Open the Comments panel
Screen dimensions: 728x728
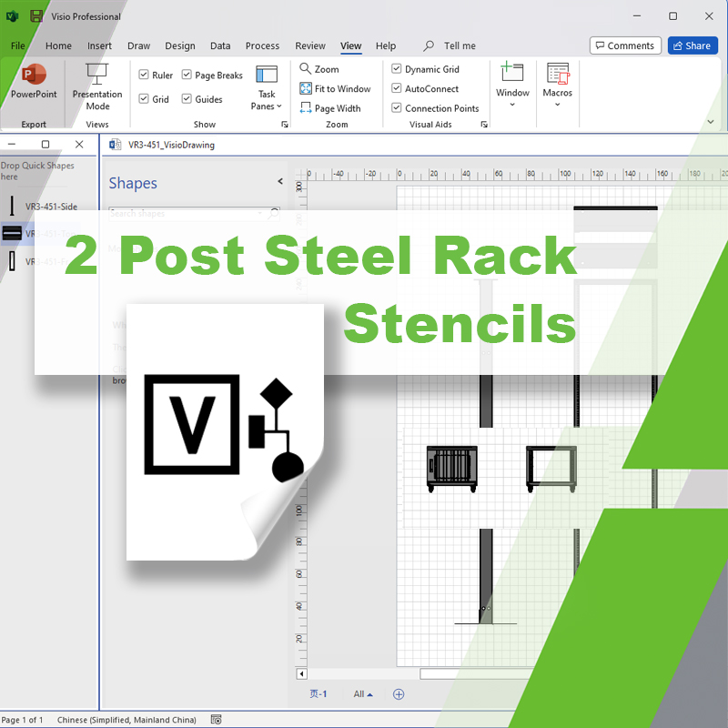point(625,45)
